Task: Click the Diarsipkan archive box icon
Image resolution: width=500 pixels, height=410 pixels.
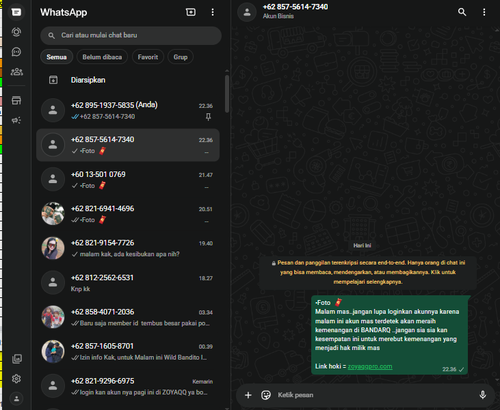Action: pos(53,80)
